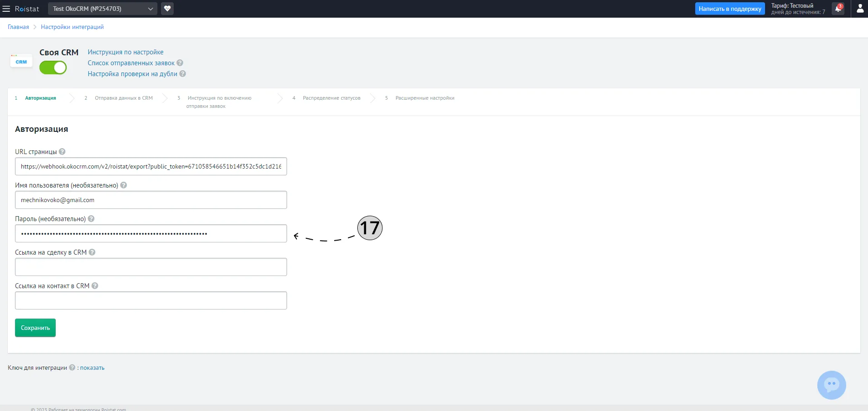Open the Распределение статусов step
This screenshot has height=411, width=868.
pos(332,98)
